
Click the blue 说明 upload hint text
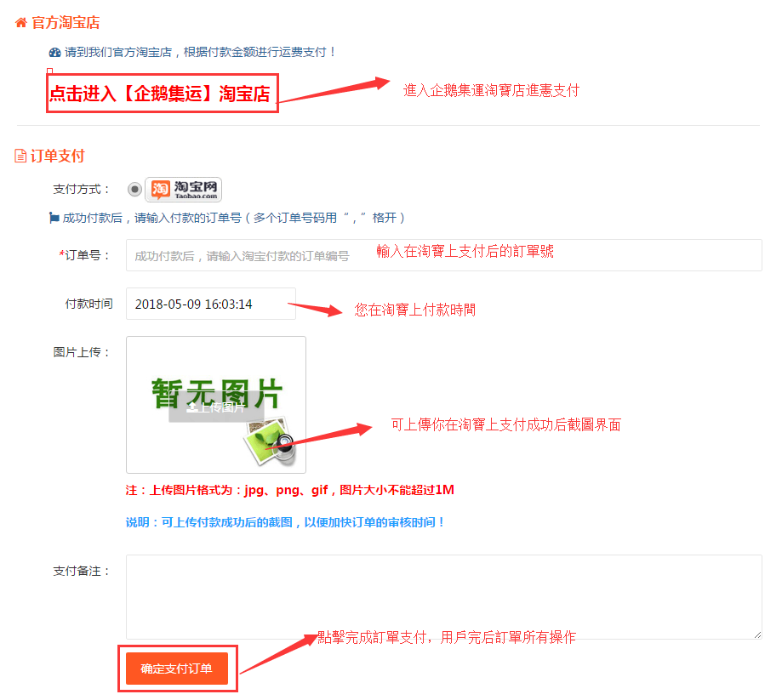[x=285, y=522]
